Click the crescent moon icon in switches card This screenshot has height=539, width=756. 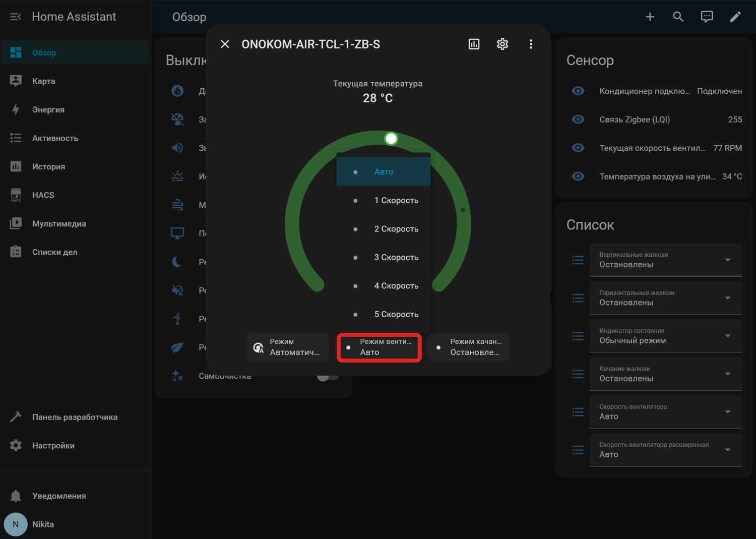(x=177, y=262)
